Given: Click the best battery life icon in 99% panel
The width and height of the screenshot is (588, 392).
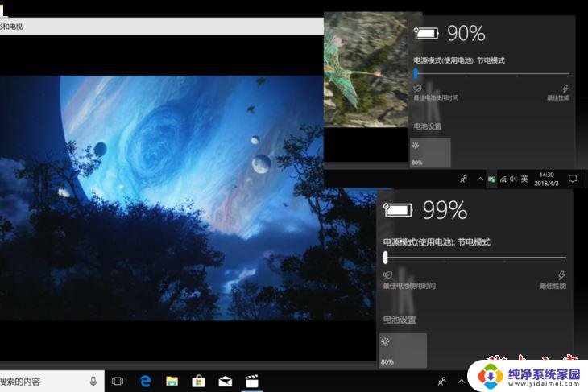Looking at the screenshot, I should (387, 275).
